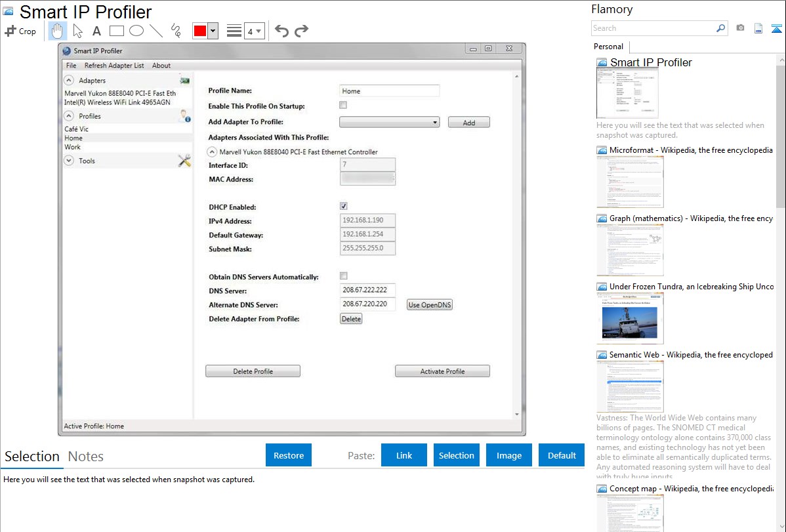Choose the text annotation tool
786x532 pixels.
coord(96,31)
